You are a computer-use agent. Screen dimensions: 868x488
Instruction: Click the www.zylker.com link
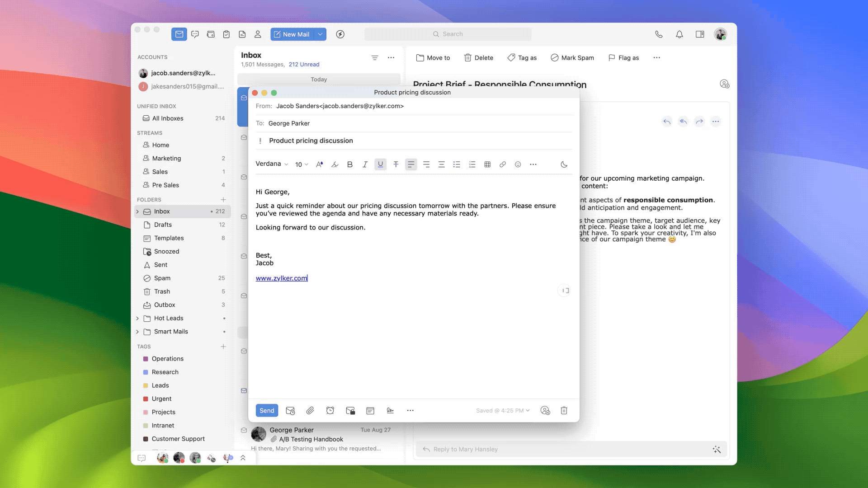pos(281,278)
